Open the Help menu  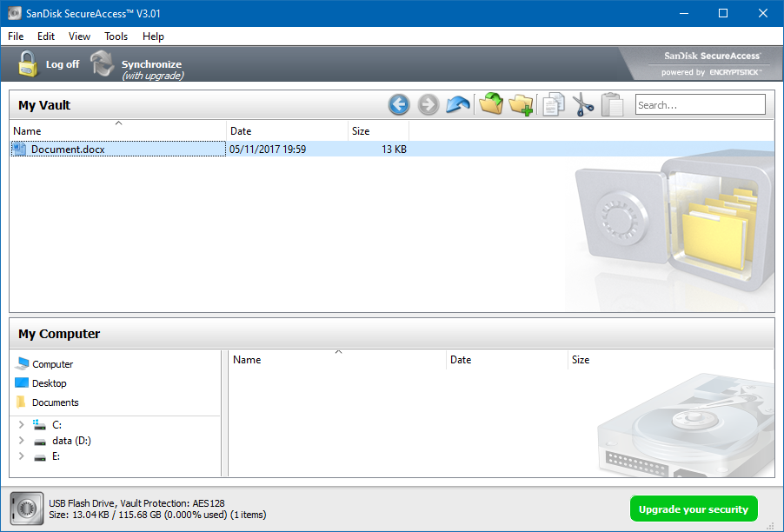point(153,37)
